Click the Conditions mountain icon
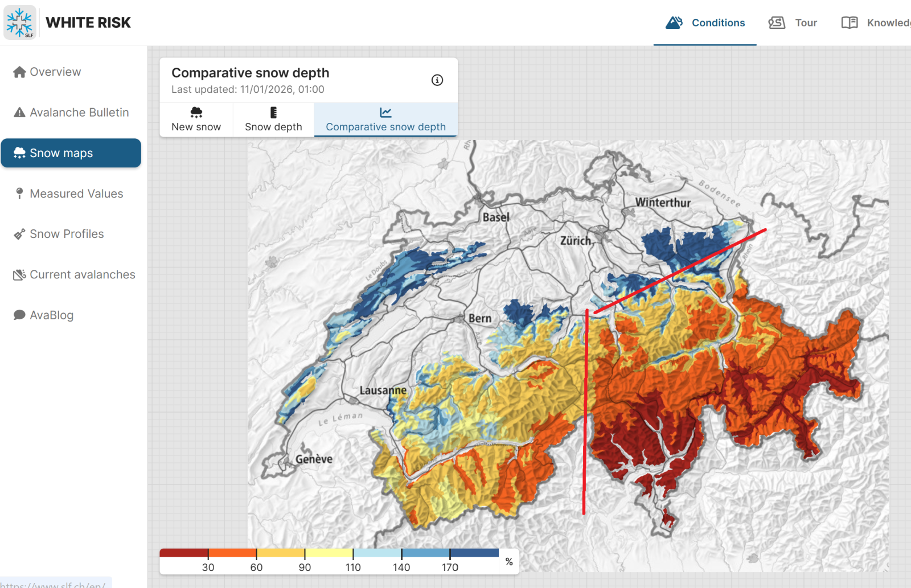 (674, 23)
